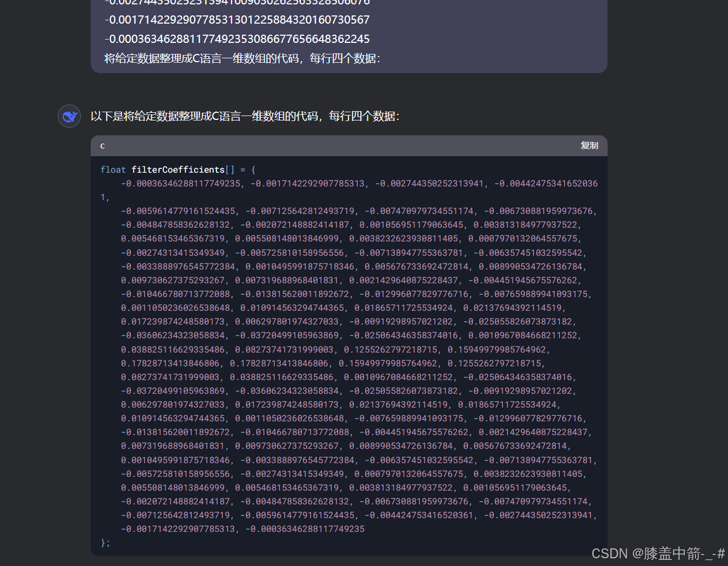The width and height of the screenshot is (728, 566).
Task: Click the wrapped "1," line in the code
Action: (x=104, y=197)
